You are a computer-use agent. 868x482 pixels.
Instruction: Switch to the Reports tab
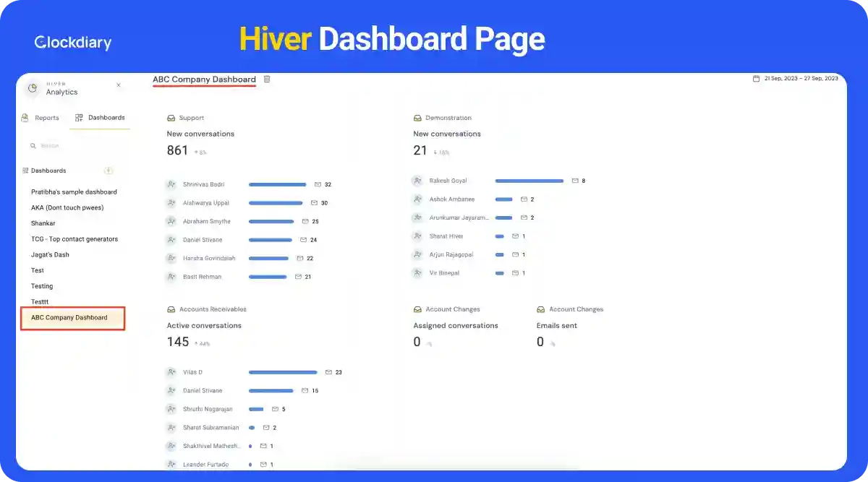coord(41,118)
